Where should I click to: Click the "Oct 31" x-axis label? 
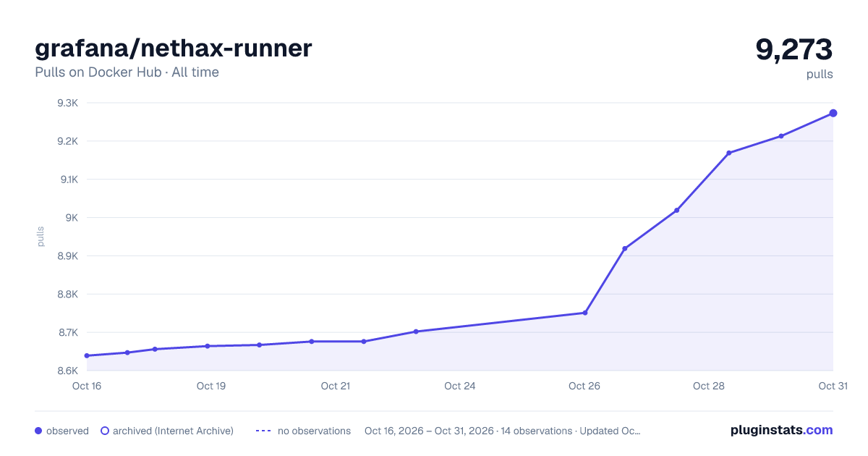pyautogui.click(x=833, y=386)
